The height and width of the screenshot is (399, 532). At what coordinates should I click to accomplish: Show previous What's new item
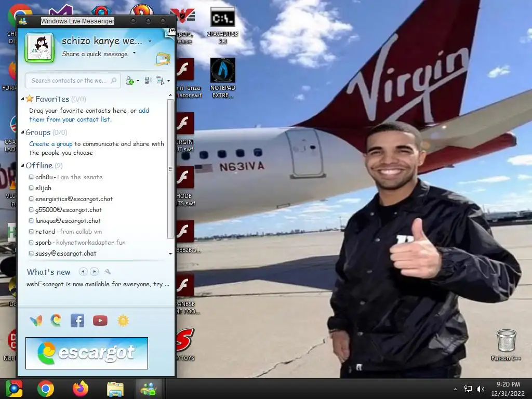pos(83,271)
